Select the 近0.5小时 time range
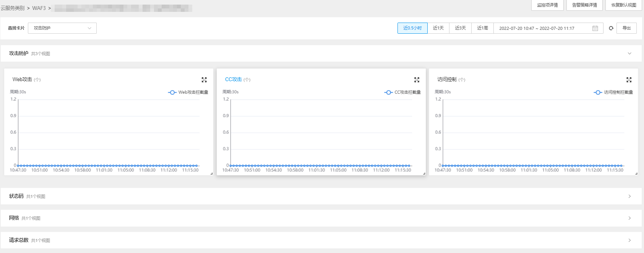Screen dimensions: 644x253 click(412, 28)
